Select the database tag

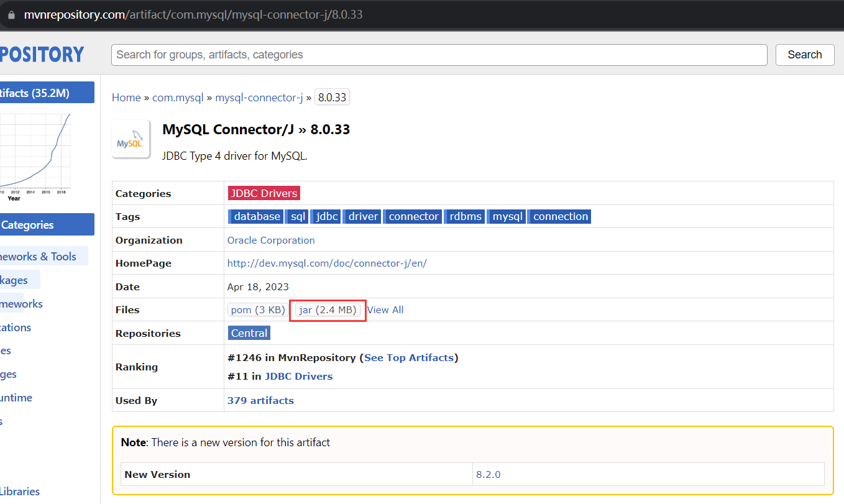256,216
